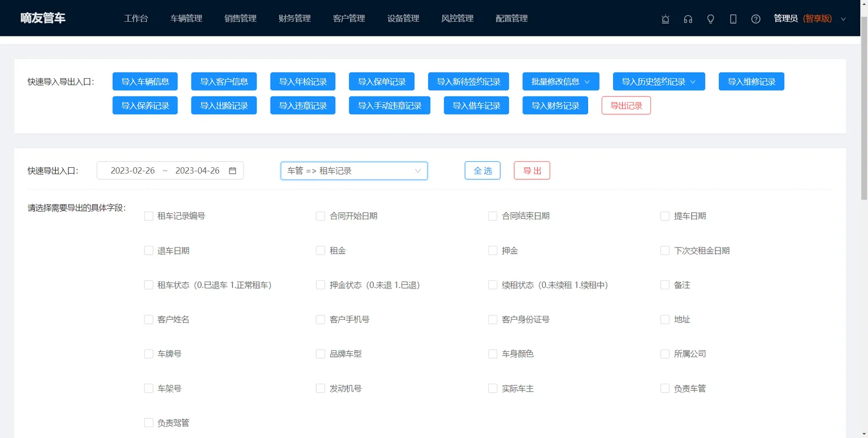This screenshot has height=438, width=868.
Task: Open the 车辆管理 menu
Action: pos(186,18)
